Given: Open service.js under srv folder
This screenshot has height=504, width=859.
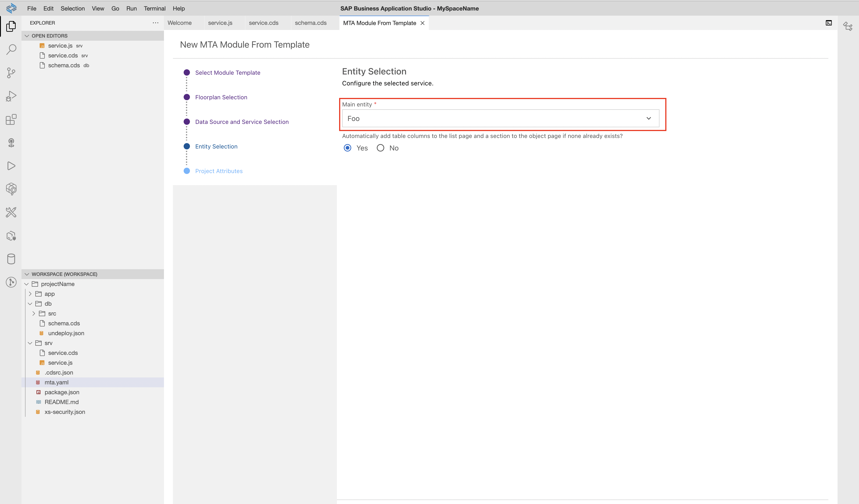Looking at the screenshot, I should [93, 363].
